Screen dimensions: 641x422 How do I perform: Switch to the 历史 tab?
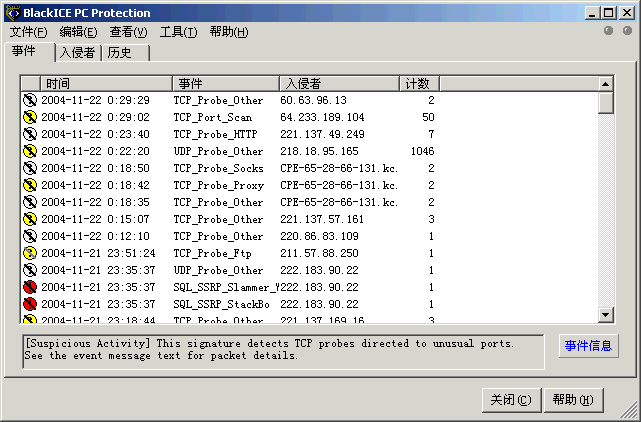[x=126, y=53]
